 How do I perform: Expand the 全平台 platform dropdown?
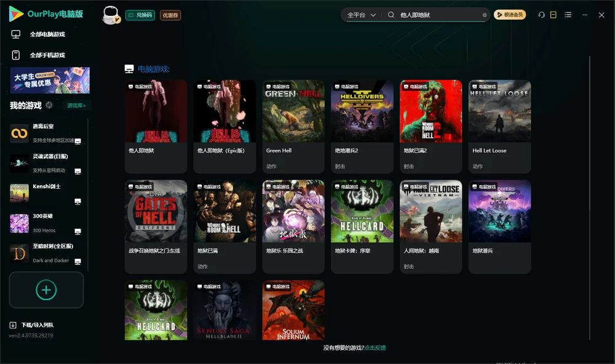[x=361, y=15]
